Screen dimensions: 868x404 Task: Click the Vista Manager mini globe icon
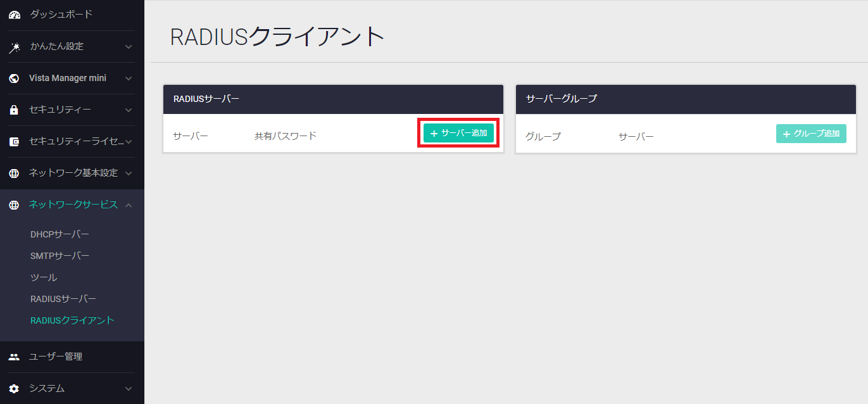coord(14,79)
